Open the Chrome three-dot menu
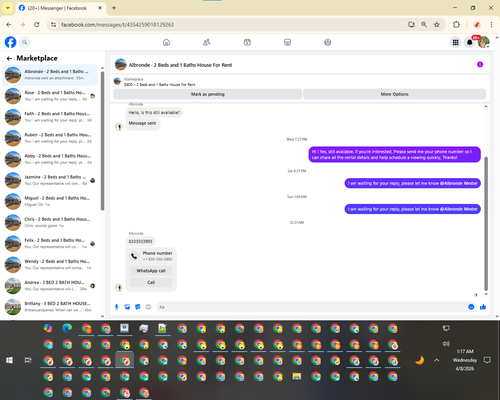This screenshot has width=500, height=400. point(491,24)
